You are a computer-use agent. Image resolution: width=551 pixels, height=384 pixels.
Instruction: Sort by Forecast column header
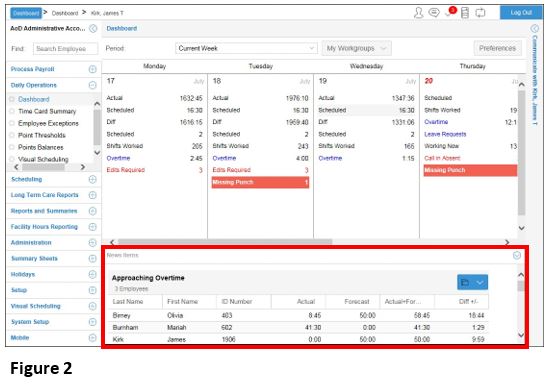click(357, 302)
